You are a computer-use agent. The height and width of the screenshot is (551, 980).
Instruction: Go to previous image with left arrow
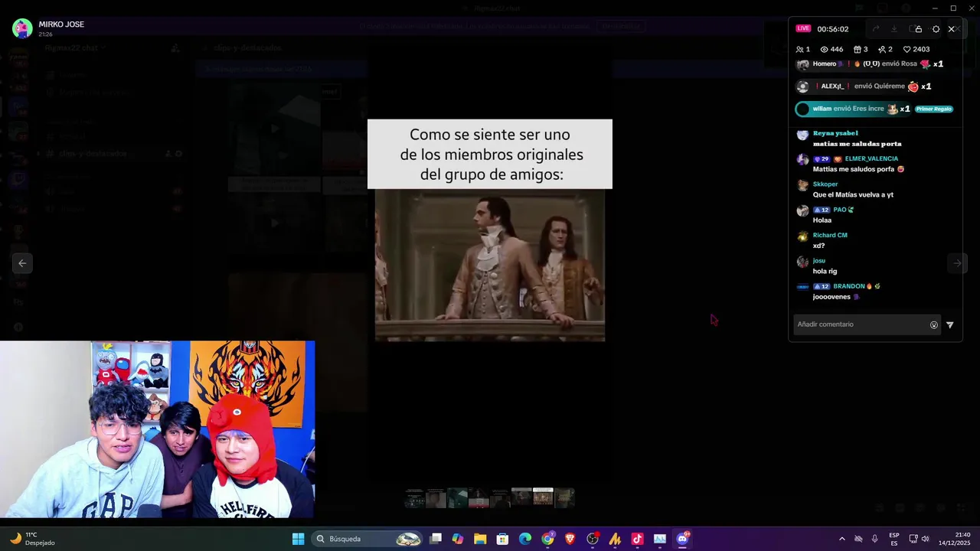pos(22,262)
